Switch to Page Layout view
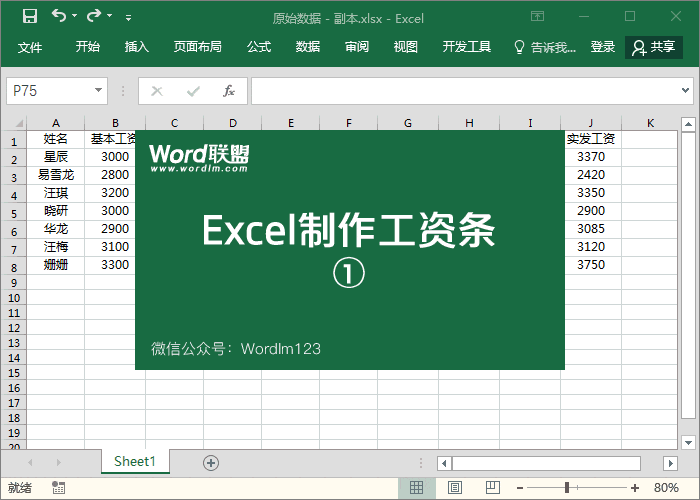 455,487
